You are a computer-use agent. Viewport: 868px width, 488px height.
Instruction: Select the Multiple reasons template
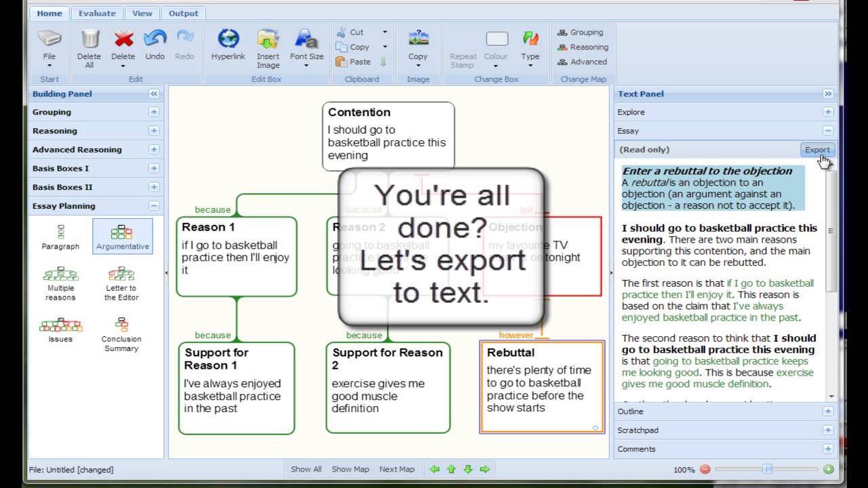click(x=60, y=283)
